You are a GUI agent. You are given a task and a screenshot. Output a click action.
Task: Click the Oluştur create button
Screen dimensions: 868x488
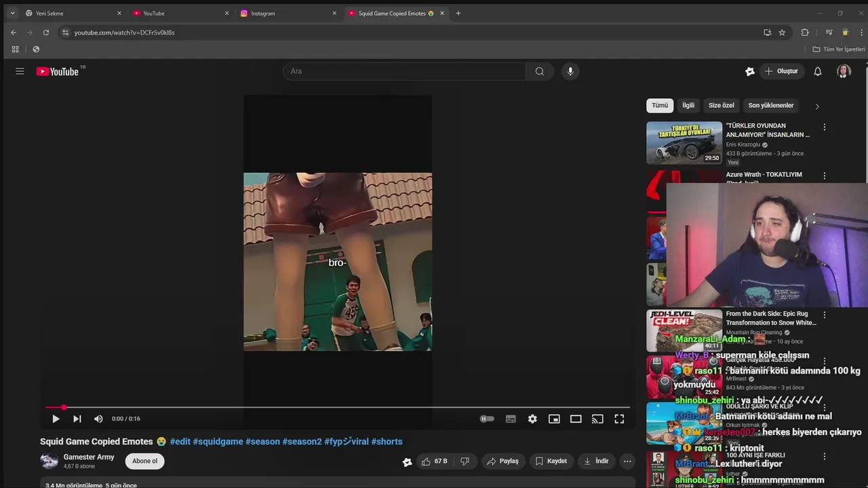tap(781, 71)
